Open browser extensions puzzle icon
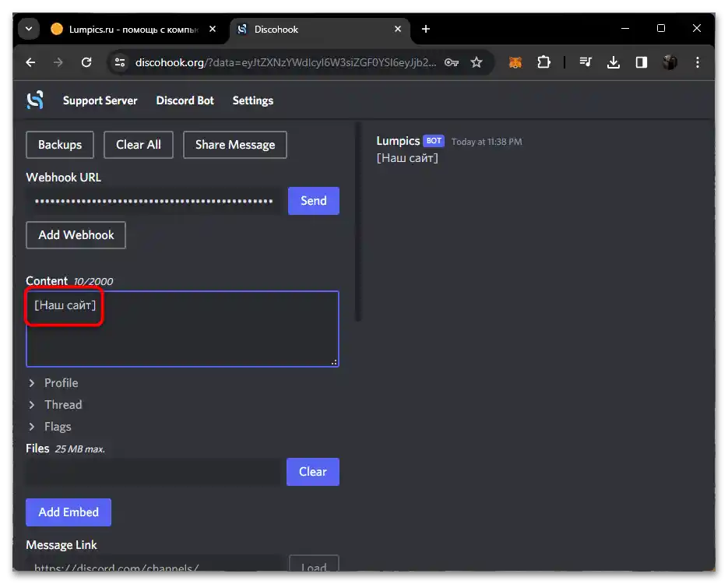The height and width of the screenshot is (584, 728). (543, 62)
